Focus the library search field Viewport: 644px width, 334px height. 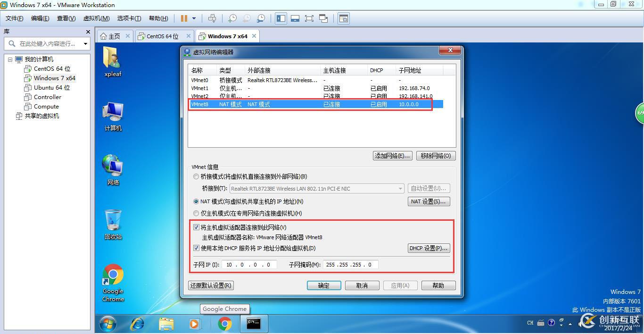click(47, 43)
